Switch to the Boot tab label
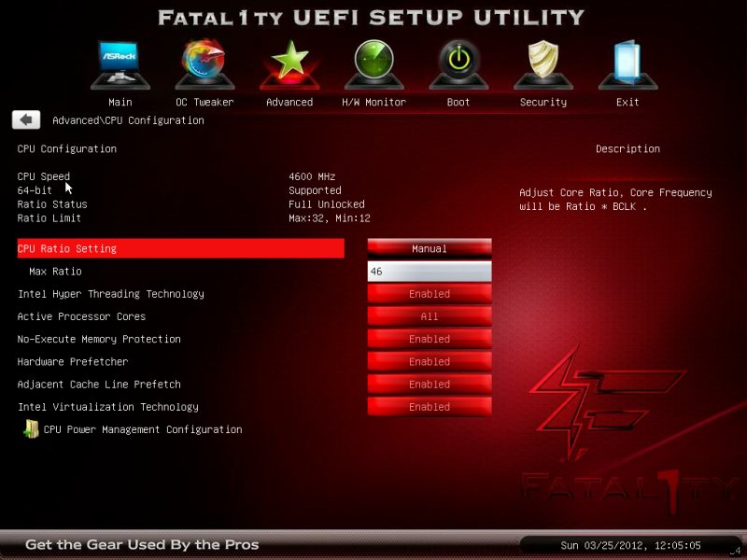 coord(458,102)
